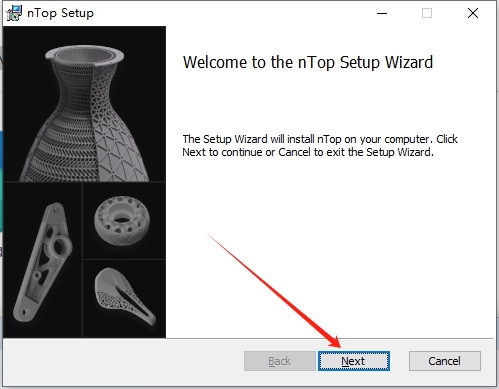Click the 'Welcome to the nTop Setup Wizard' heading

click(x=308, y=62)
